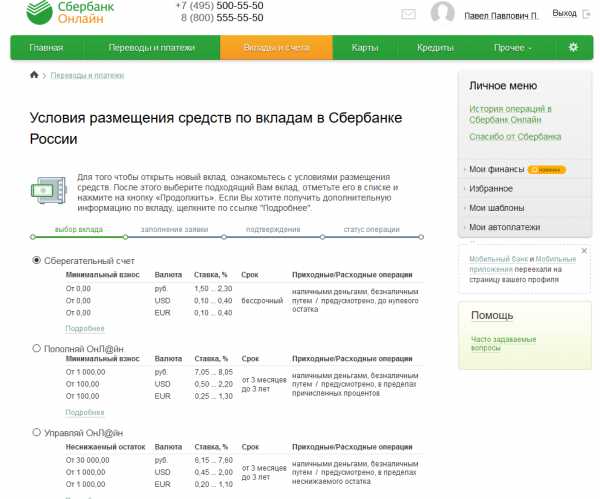This screenshot has height=499, width=600.
Task: Click the Личное меню heading
Action: tap(503, 86)
